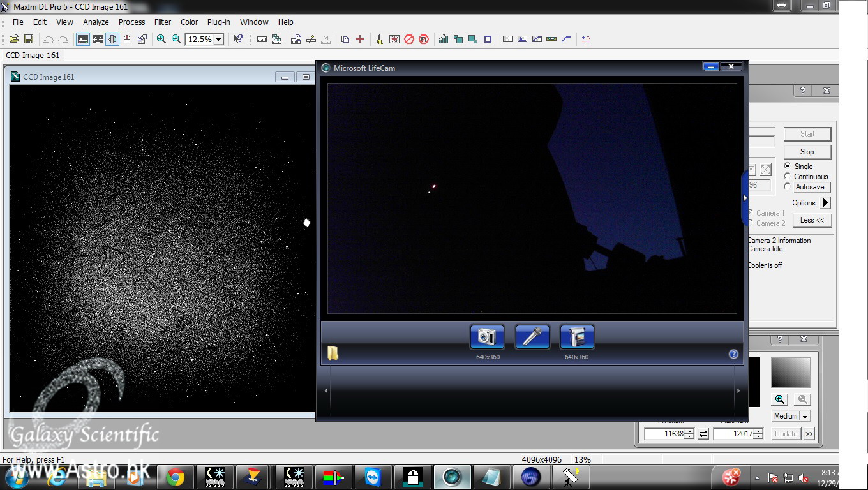This screenshot has height=490, width=868.
Task: Click the Less << button
Action: (x=812, y=220)
